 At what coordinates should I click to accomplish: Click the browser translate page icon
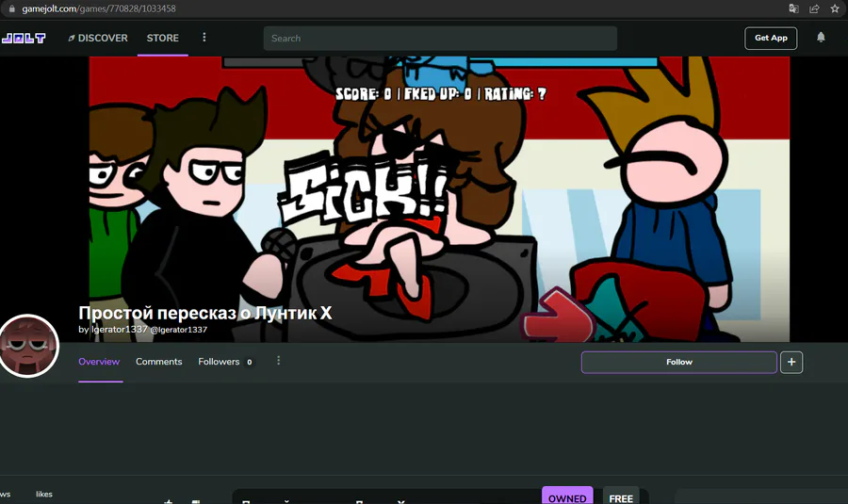pos(793,8)
